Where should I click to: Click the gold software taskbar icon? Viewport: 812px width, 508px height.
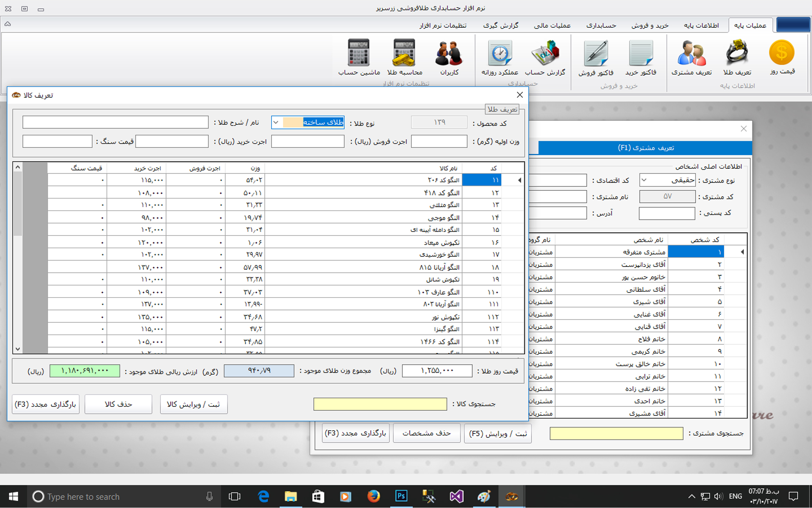[511, 497]
